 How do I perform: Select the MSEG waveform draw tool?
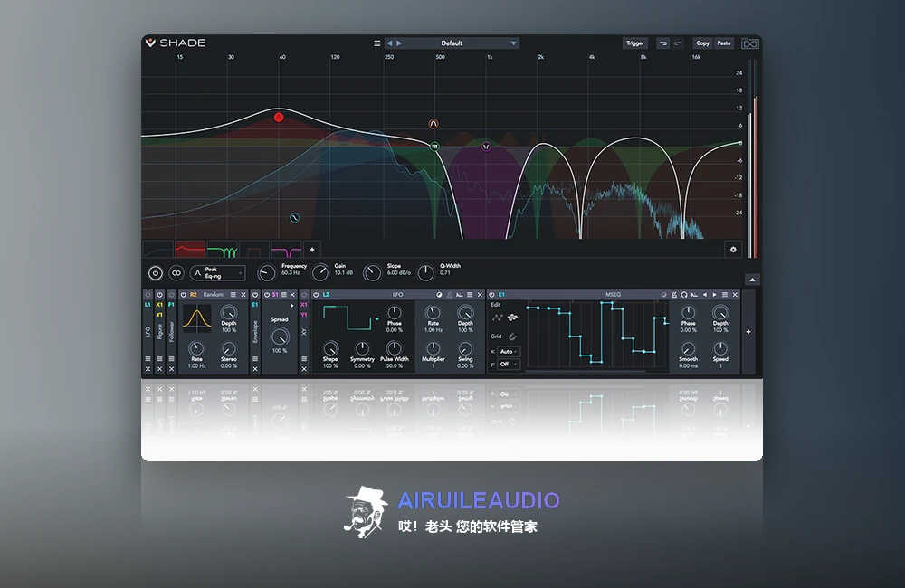pos(512,318)
